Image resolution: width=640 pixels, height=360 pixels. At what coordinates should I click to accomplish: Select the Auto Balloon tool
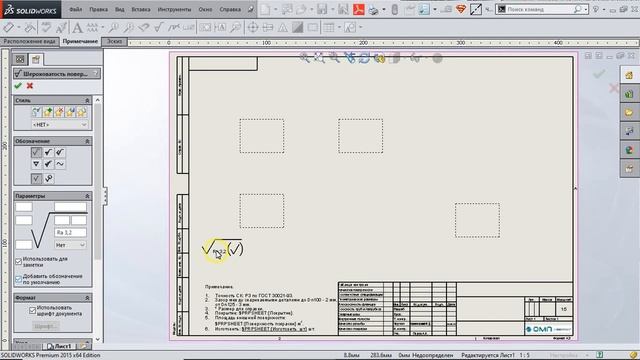(129, 28)
